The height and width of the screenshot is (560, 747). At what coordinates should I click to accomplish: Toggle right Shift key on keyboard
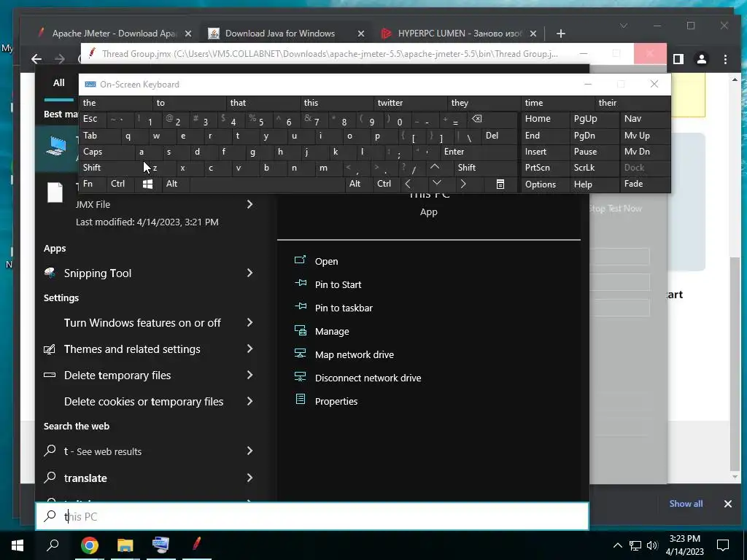tap(467, 168)
